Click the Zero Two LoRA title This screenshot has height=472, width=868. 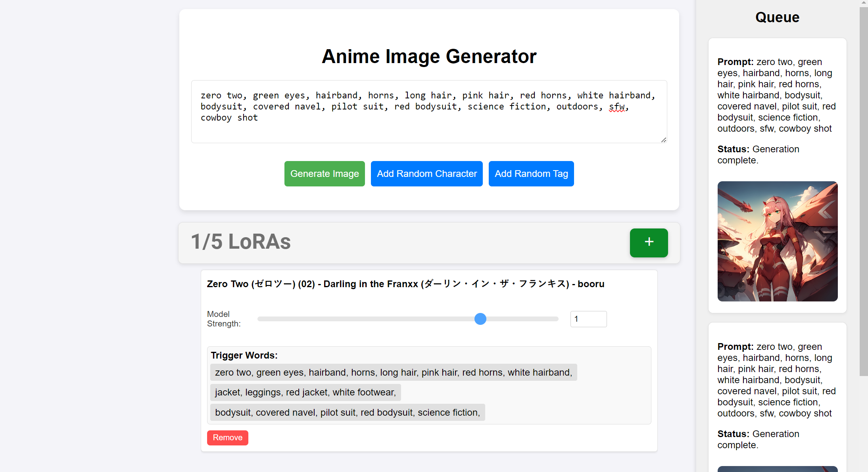pos(405,284)
